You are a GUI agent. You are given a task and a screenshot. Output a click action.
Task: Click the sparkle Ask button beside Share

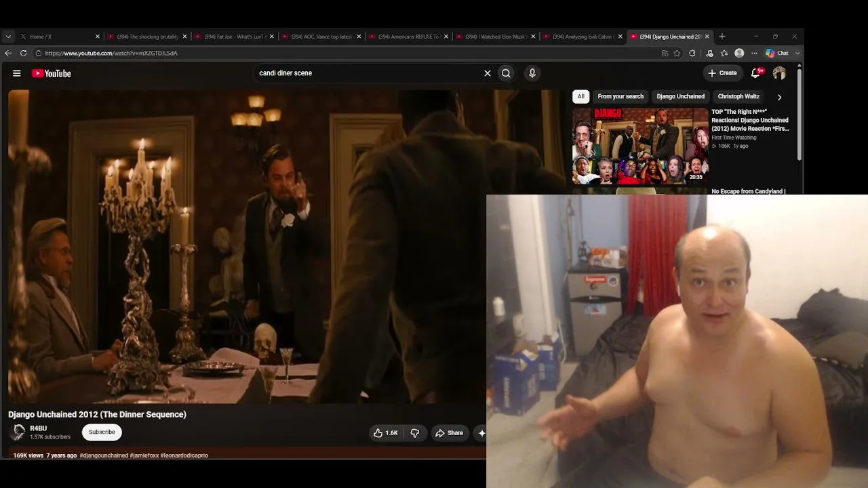(x=481, y=433)
